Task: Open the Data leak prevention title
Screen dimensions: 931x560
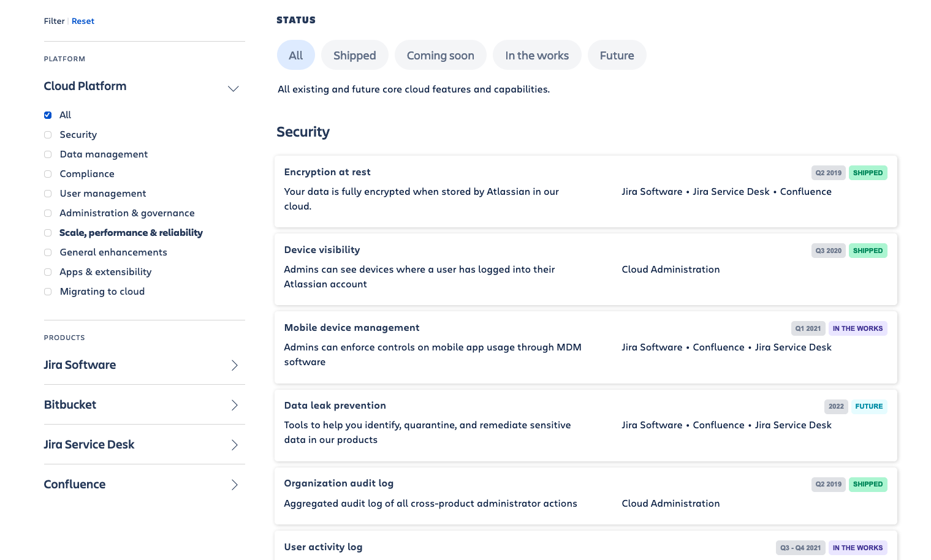Action: click(335, 406)
